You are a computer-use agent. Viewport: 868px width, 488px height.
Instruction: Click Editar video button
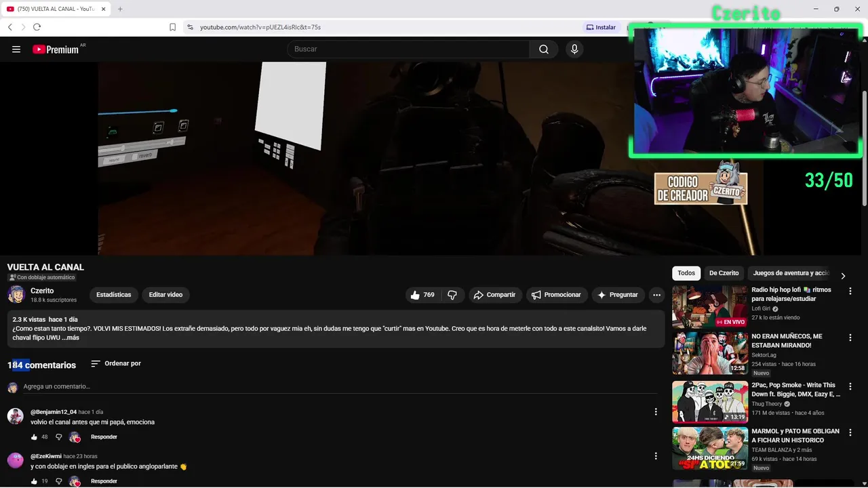(166, 295)
